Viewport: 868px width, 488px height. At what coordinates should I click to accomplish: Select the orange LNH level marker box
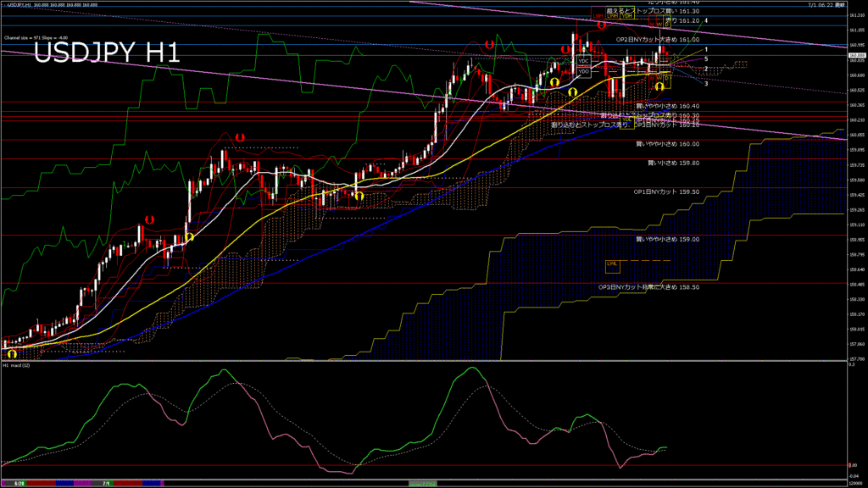point(612,16)
